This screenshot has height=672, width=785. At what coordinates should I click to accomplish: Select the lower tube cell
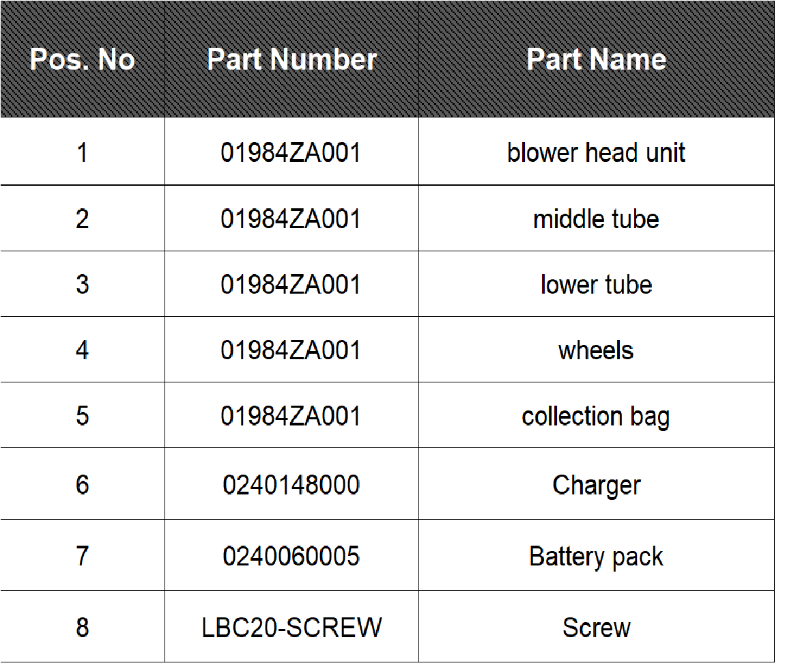(x=597, y=284)
